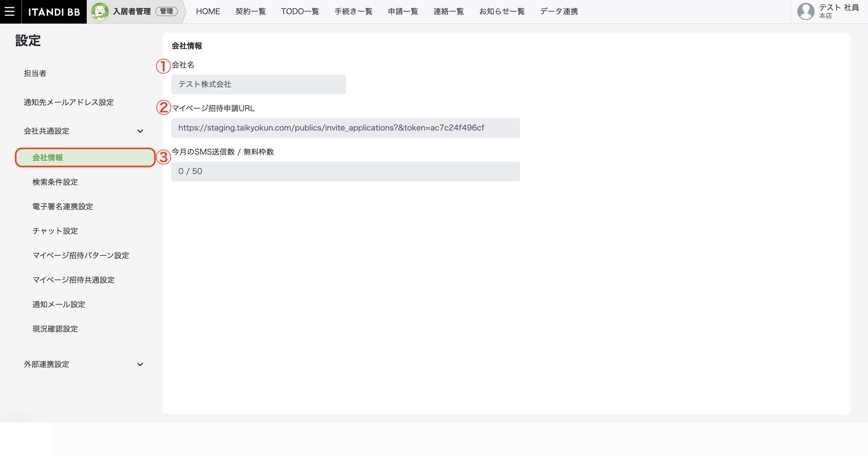Click the マイページ招待申請URL label
This screenshot has width=868, height=455.
point(213,108)
